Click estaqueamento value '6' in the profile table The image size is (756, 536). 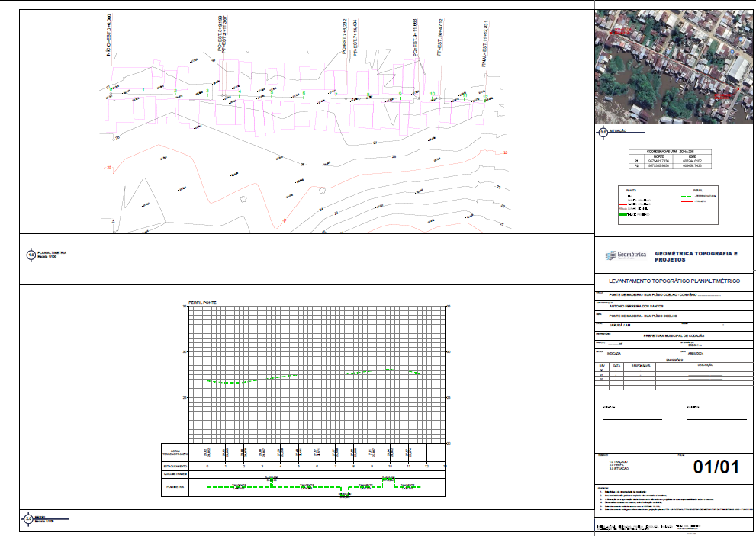pyautogui.click(x=317, y=467)
